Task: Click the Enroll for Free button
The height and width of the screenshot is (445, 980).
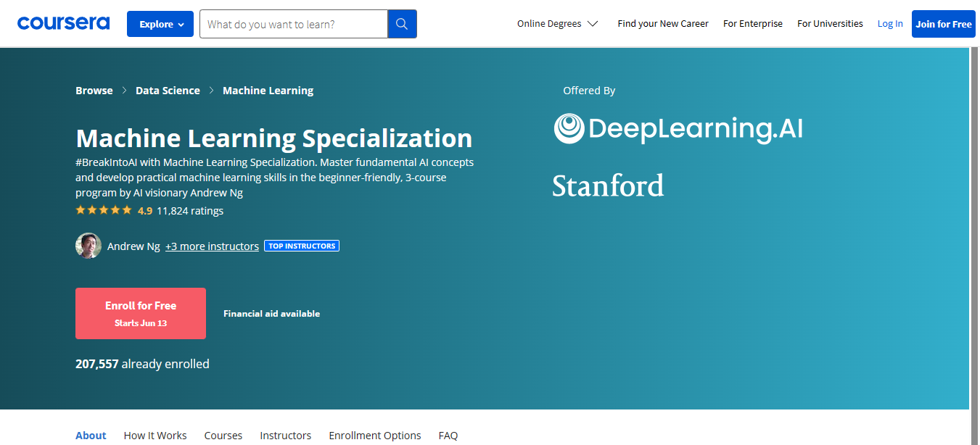Action: [141, 313]
